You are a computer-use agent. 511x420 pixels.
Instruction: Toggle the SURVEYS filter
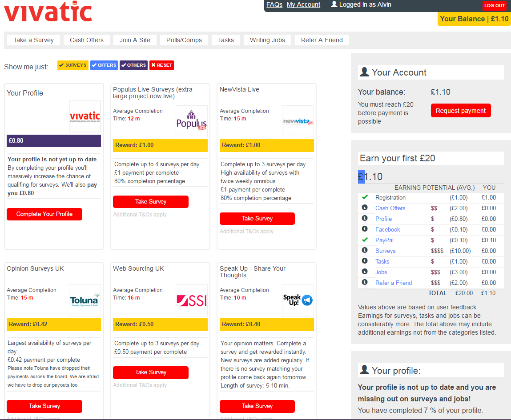72,65
